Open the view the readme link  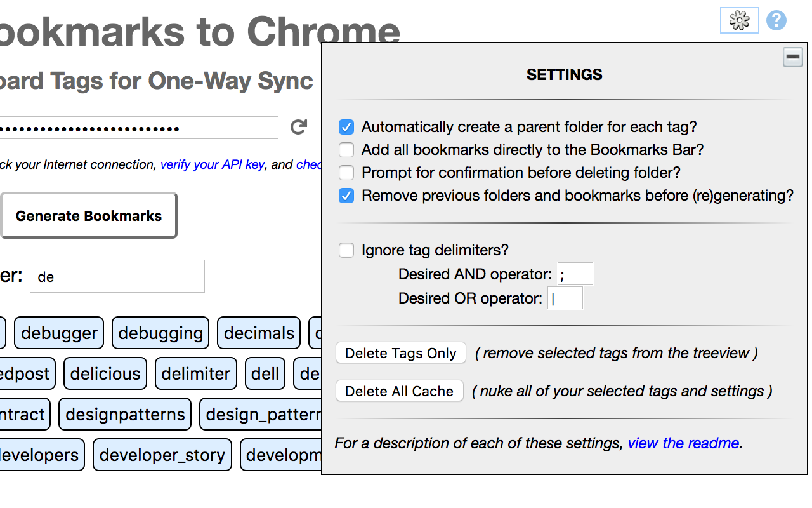coord(683,443)
